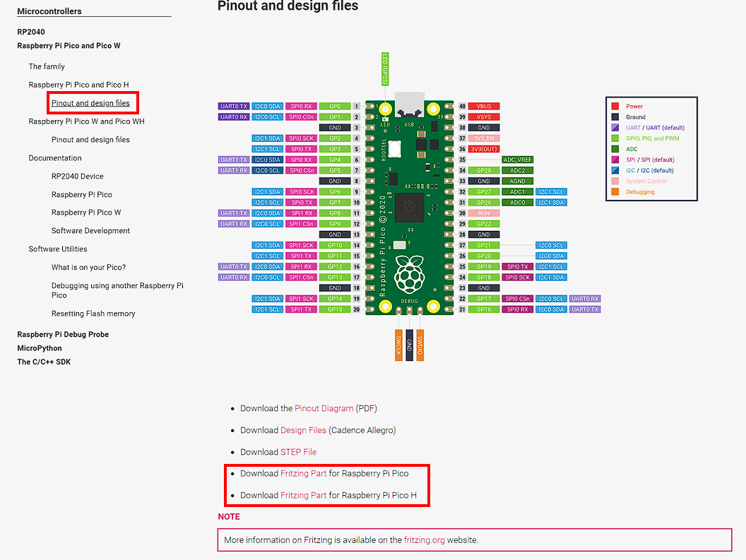Open RP2040 in the sidebar
The width and height of the screenshot is (746, 560).
tap(31, 32)
